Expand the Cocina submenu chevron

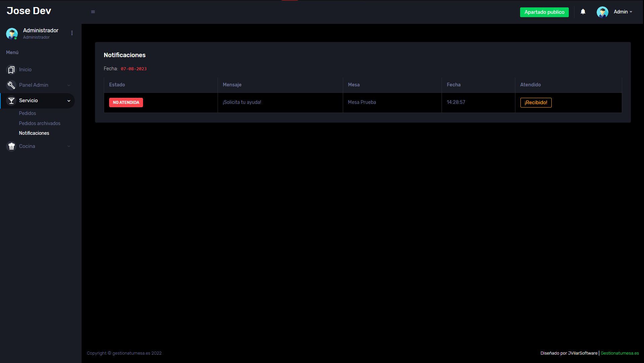click(69, 146)
